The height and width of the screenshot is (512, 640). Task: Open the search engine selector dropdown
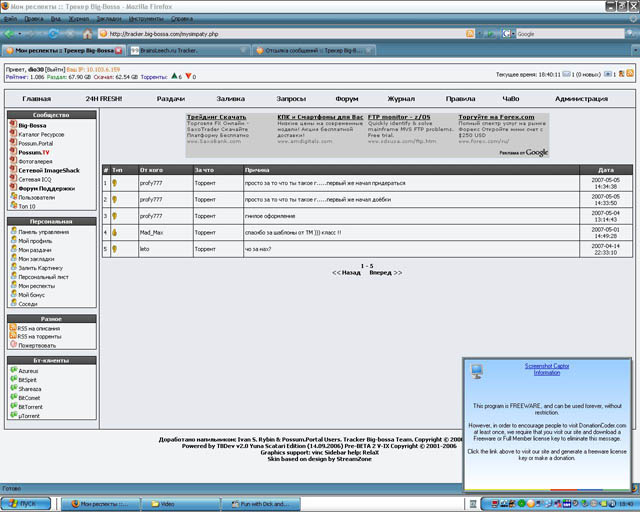click(508, 34)
